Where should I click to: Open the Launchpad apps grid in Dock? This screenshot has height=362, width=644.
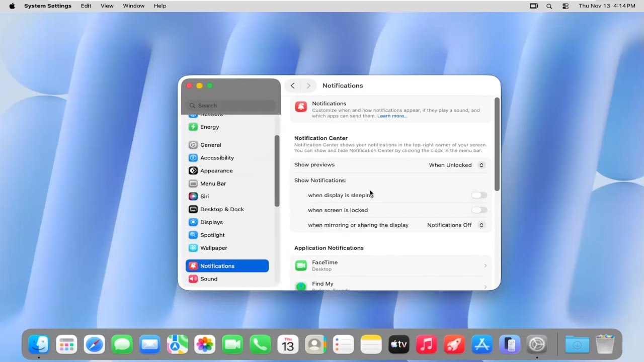pos(66,344)
